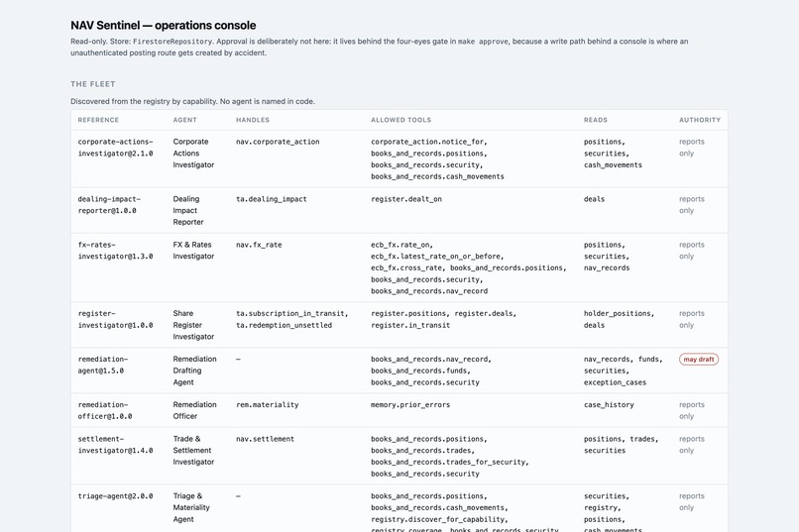Click the 'Discovered from the registry by capability' note
Image resolution: width=799 pixels, height=532 pixels.
click(x=192, y=101)
